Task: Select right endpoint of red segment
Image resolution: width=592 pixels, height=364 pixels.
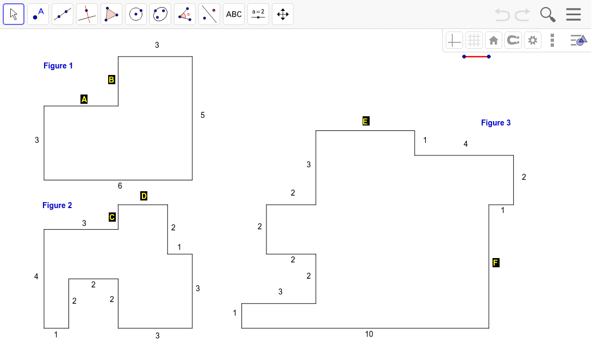Action: [x=489, y=57]
